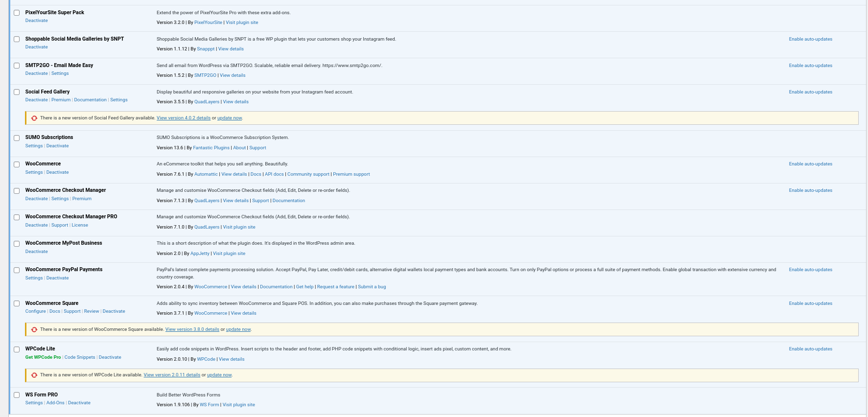Screen dimensions: 868x417
Task: Click update now for WooCommerce Square
Action: point(238,329)
